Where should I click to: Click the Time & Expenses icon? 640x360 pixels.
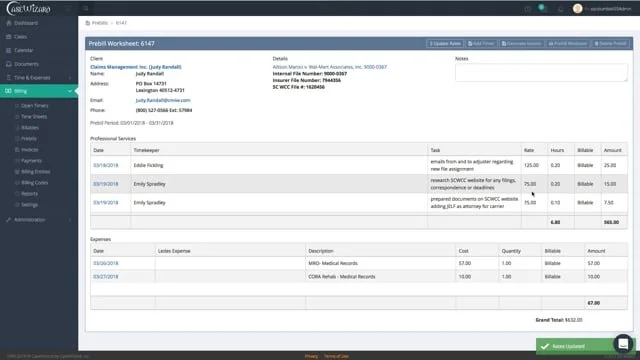[x=9, y=78]
